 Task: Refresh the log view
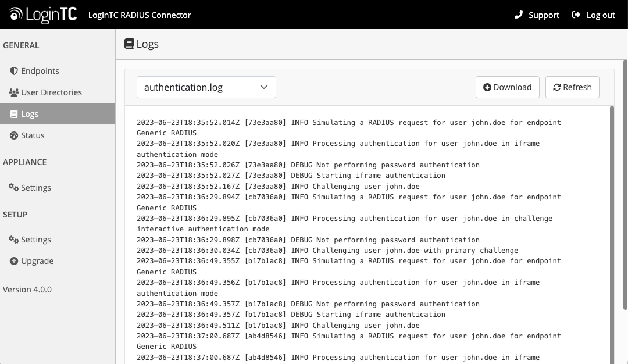tap(572, 87)
